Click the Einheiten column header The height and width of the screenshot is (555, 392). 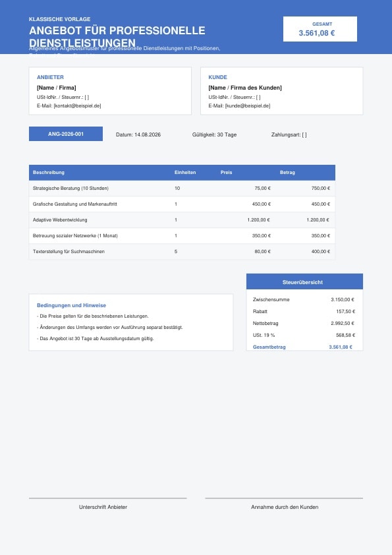point(185,173)
